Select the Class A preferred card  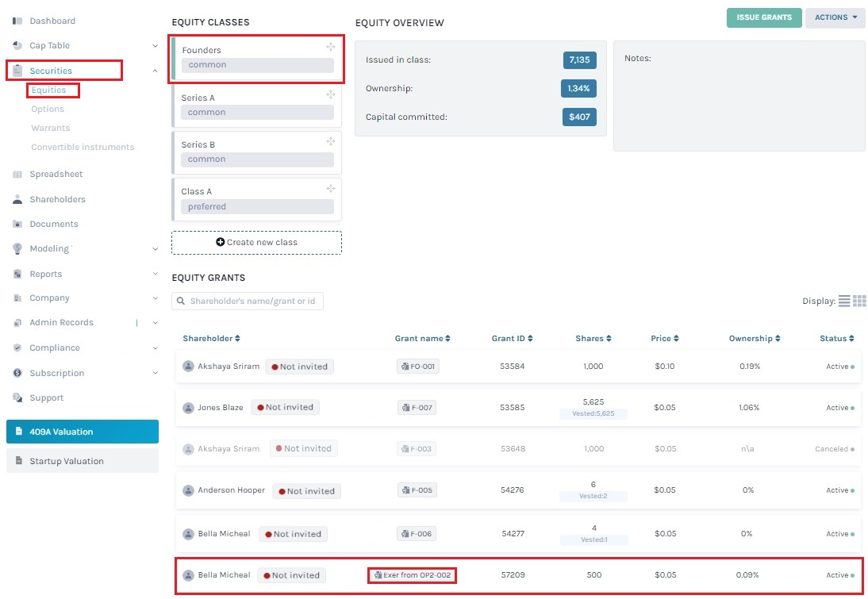(x=256, y=199)
